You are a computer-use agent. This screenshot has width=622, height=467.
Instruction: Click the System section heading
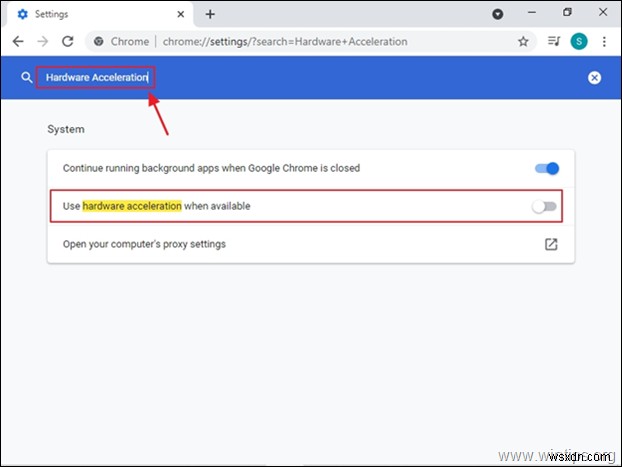point(66,129)
